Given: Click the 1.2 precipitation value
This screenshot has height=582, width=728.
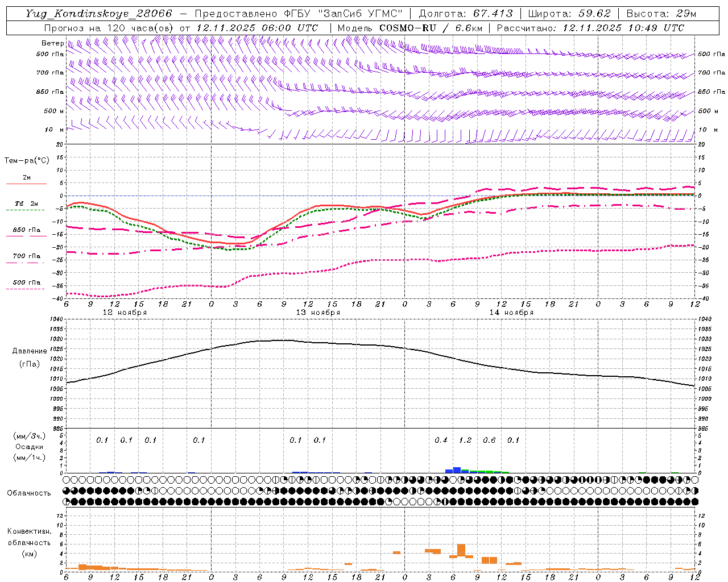Looking at the screenshot, I should tap(465, 440).
